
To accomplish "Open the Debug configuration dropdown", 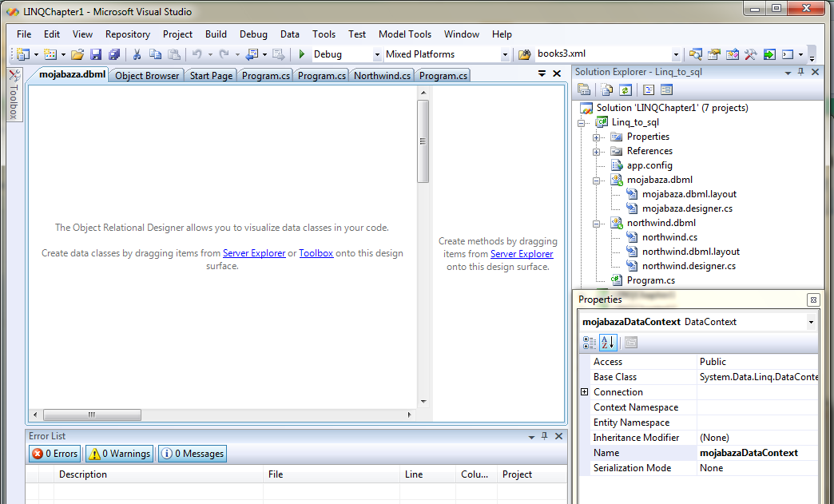I will tap(377, 54).
